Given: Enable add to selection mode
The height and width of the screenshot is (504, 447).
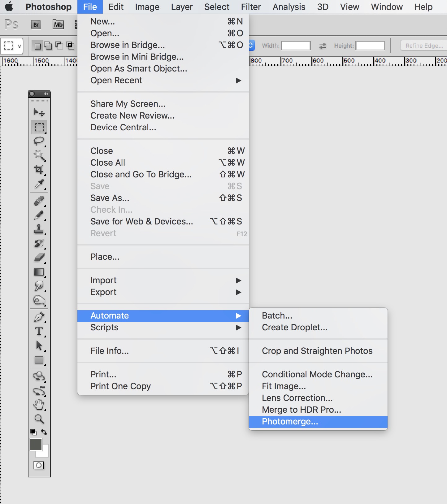Looking at the screenshot, I should (x=48, y=46).
